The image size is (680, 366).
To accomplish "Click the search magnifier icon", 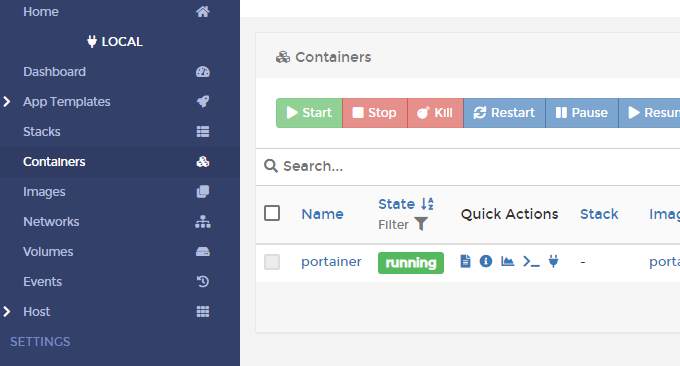I will pos(271,166).
